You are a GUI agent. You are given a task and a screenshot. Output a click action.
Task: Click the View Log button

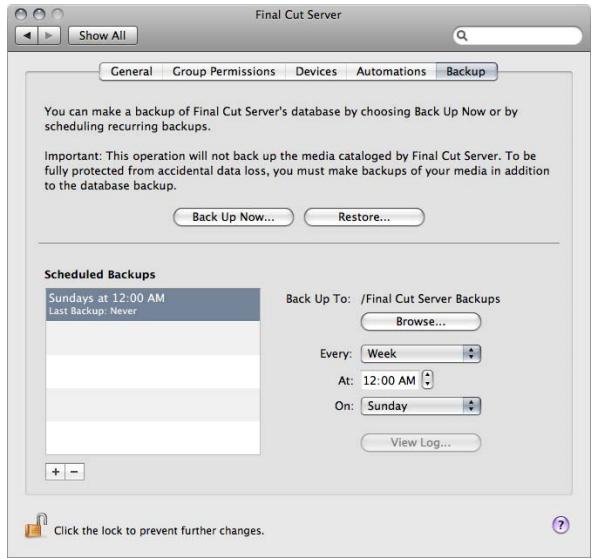[421, 443]
